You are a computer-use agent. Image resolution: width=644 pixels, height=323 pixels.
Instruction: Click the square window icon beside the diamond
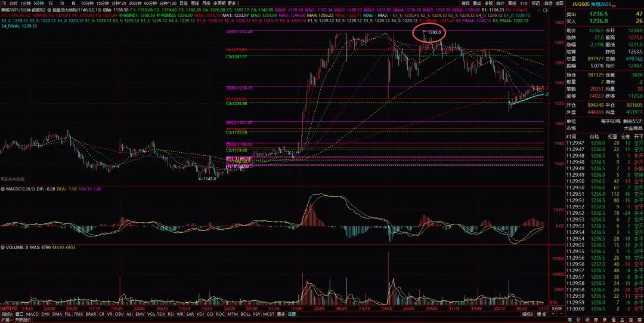[545, 10]
